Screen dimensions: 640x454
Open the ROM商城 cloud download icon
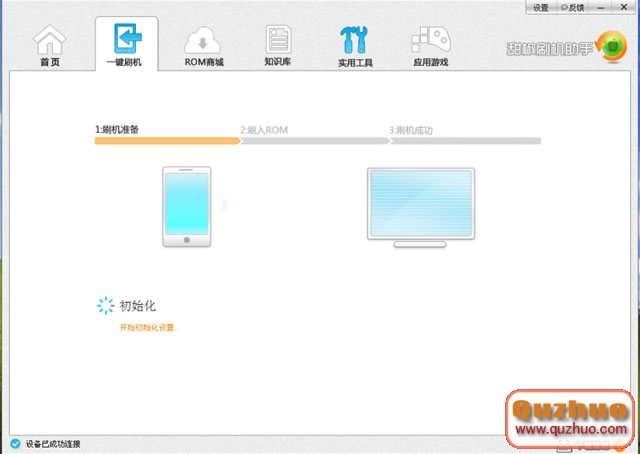click(x=203, y=40)
